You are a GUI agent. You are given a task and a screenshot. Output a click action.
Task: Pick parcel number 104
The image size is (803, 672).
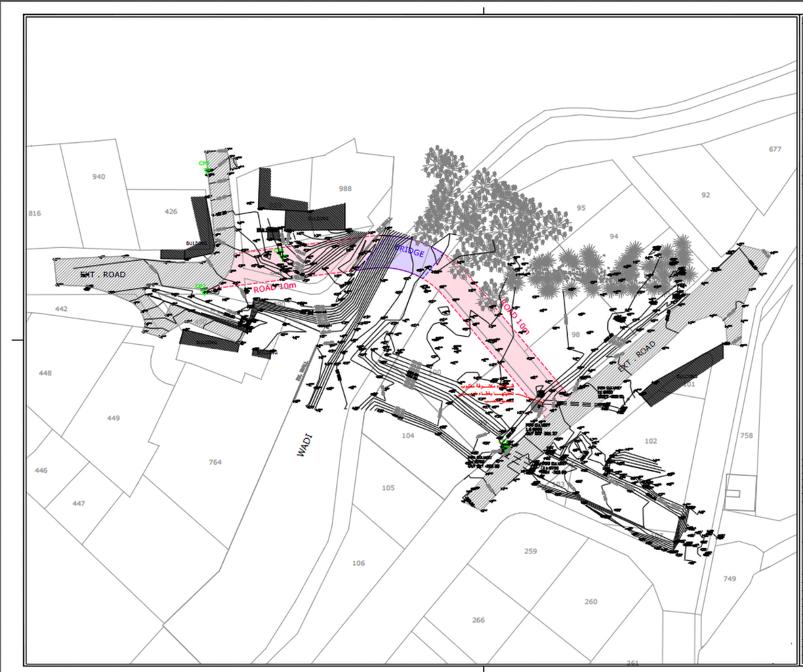point(408,436)
